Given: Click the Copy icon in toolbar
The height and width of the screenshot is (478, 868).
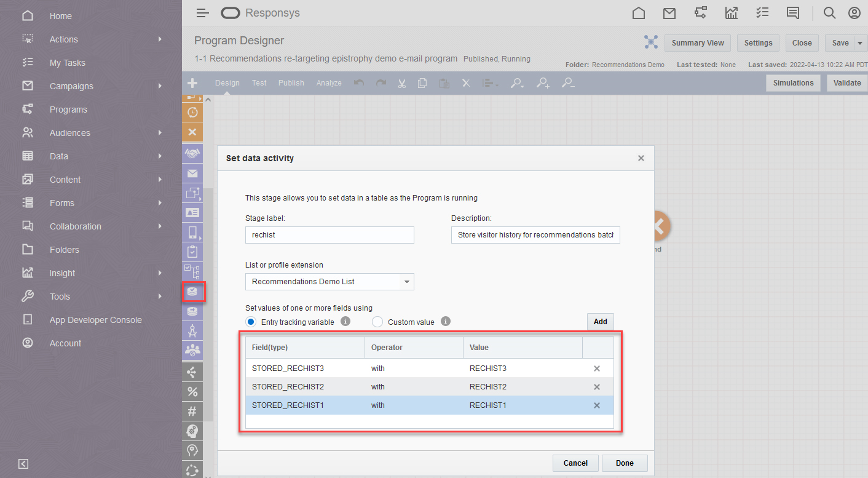Looking at the screenshot, I should pyautogui.click(x=422, y=83).
